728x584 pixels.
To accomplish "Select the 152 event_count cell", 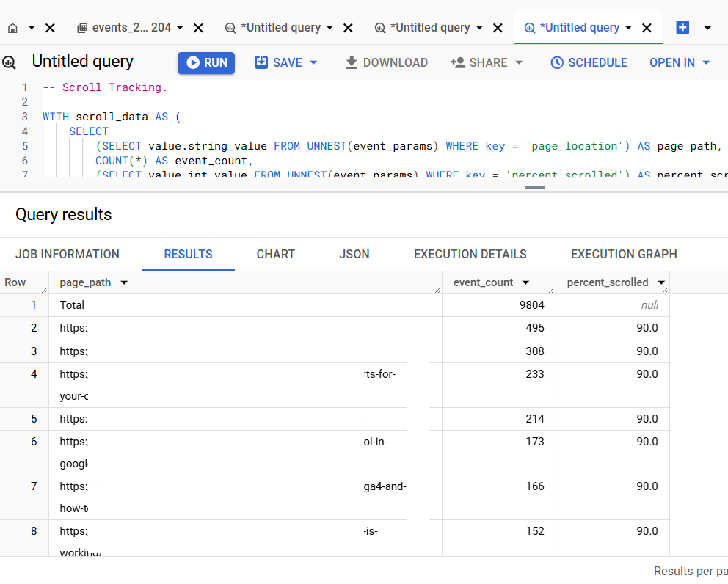I will point(499,539).
